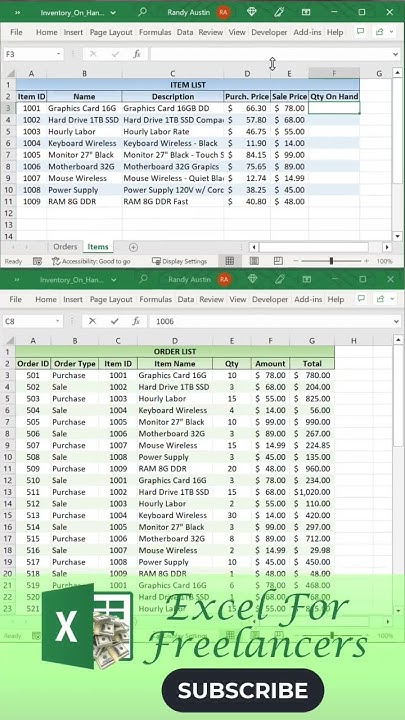The image size is (405, 720).
Task: Switch to the Orders sheet tab
Action: click(x=65, y=247)
